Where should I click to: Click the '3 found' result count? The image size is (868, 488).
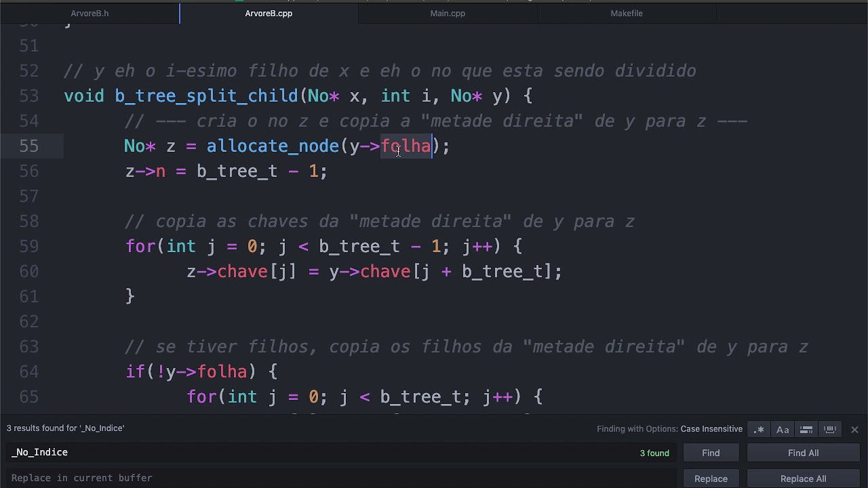654,453
